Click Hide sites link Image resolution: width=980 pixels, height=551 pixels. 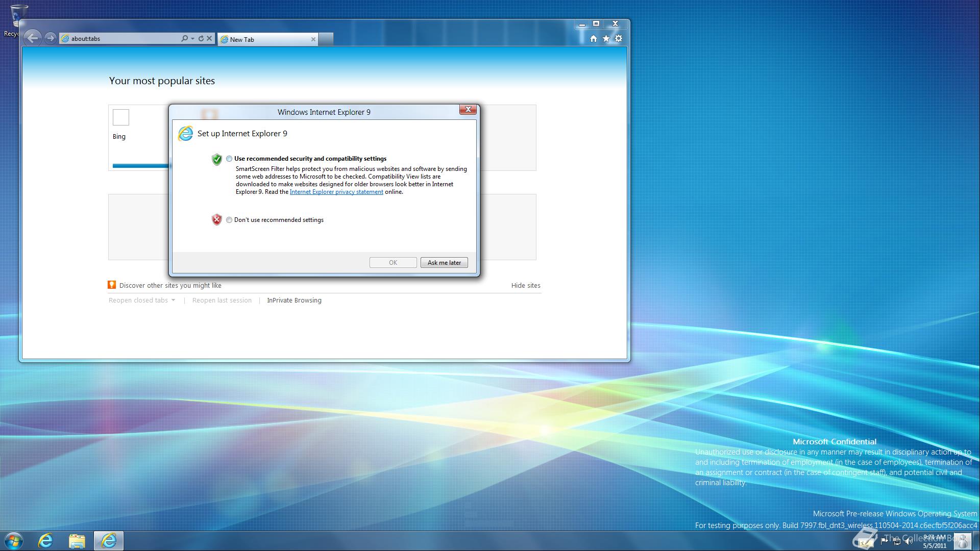[526, 286]
